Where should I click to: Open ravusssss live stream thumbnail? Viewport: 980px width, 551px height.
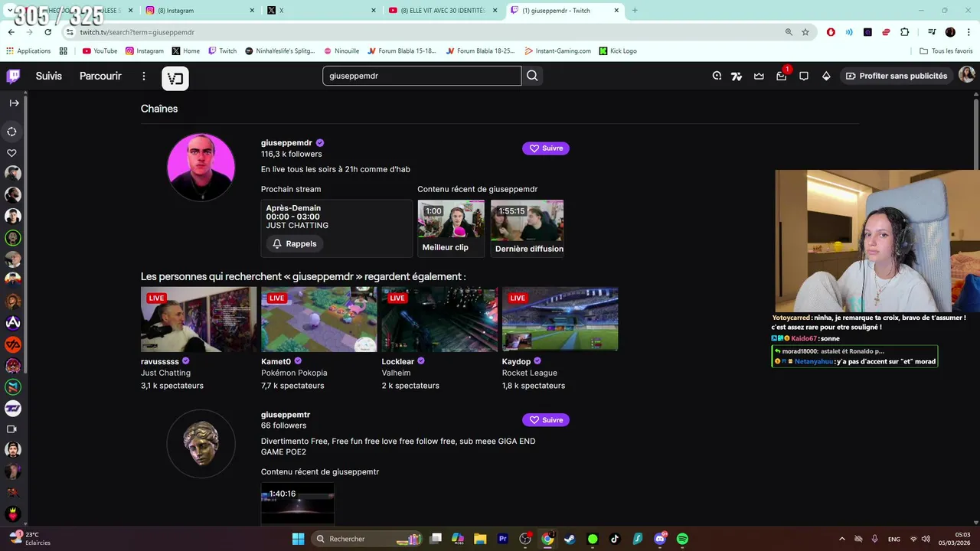tap(199, 319)
